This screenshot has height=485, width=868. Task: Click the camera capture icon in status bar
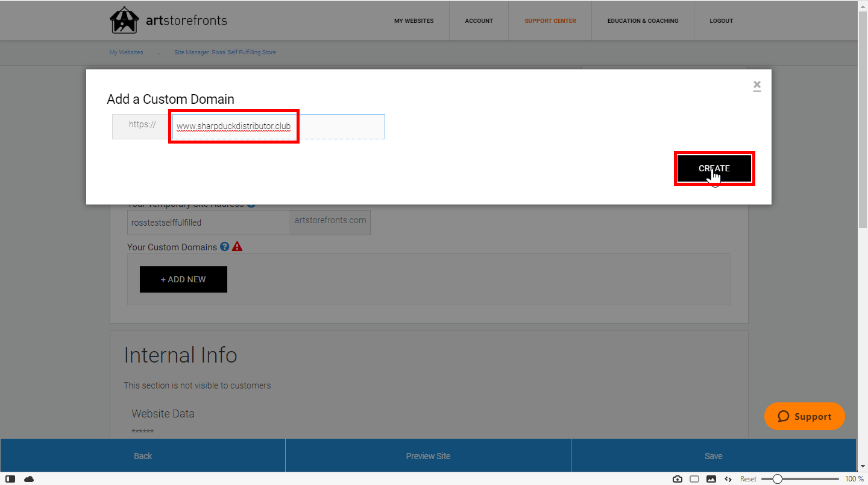click(x=678, y=479)
